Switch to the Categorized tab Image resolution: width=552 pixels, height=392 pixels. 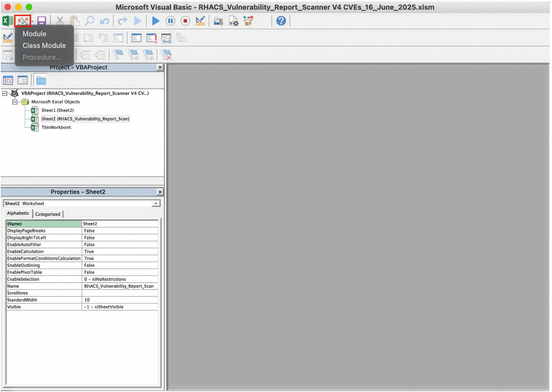[48, 214]
